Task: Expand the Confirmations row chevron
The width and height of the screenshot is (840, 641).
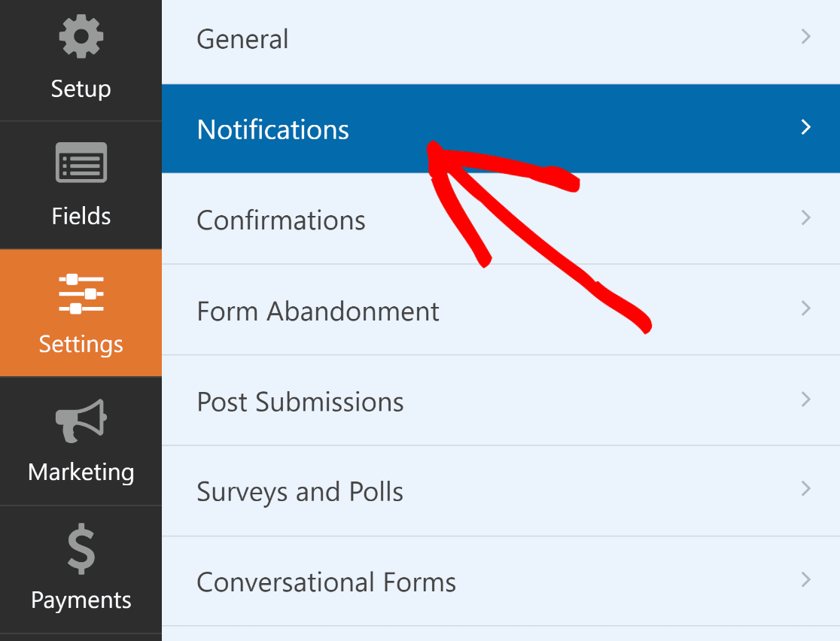Action: click(x=805, y=218)
